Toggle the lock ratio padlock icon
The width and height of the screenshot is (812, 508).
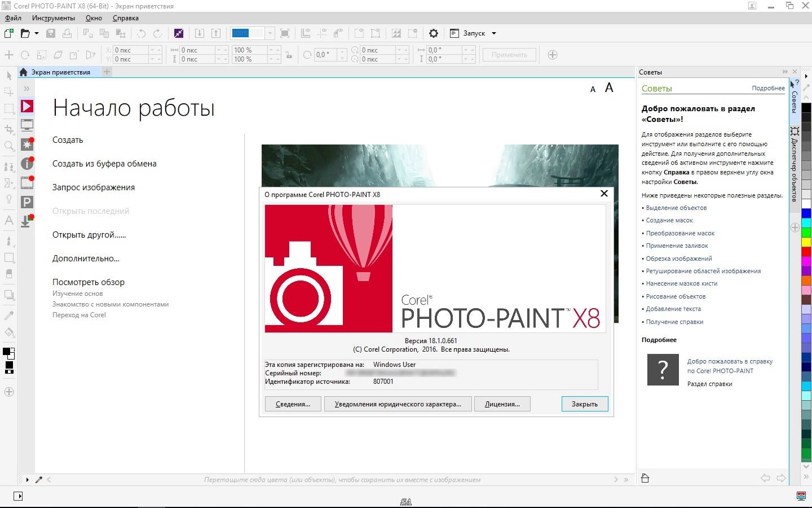tap(289, 55)
